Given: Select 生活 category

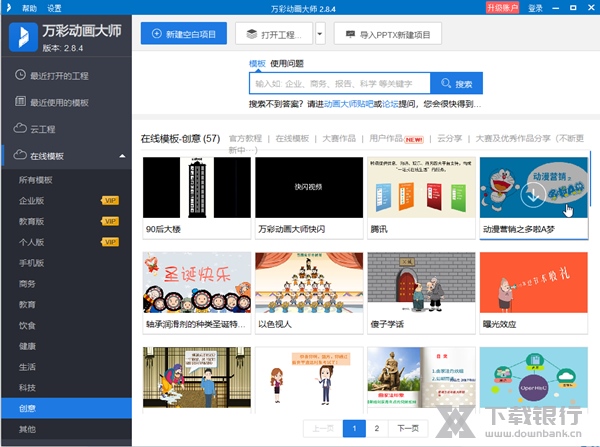Looking at the screenshot, I should click(x=67, y=367).
